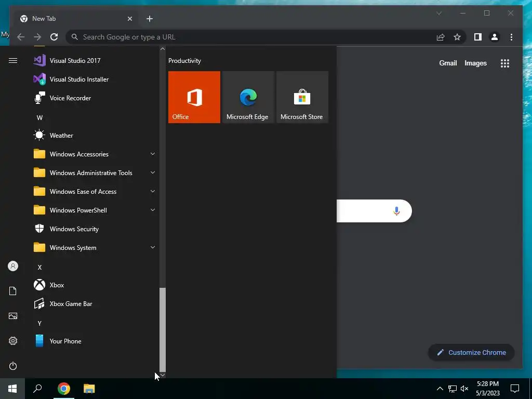Image resolution: width=532 pixels, height=399 pixels.
Task: Go forward with Chrome's forward arrow
Action: point(37,37)
